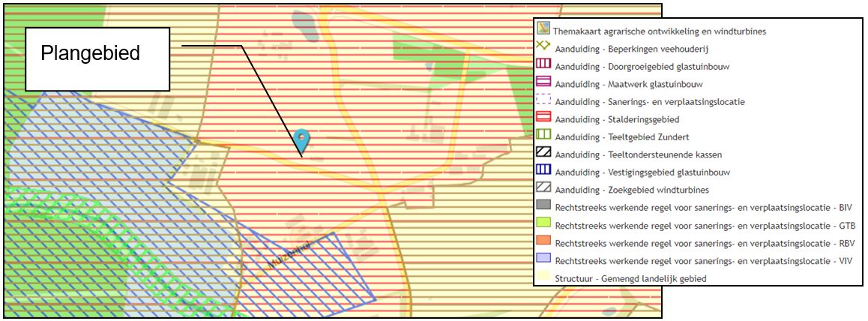Image resolution: width=868 pixels, height=321 pixels.
Task: Click the orange RBV color swatch
Action: point(543,241)
